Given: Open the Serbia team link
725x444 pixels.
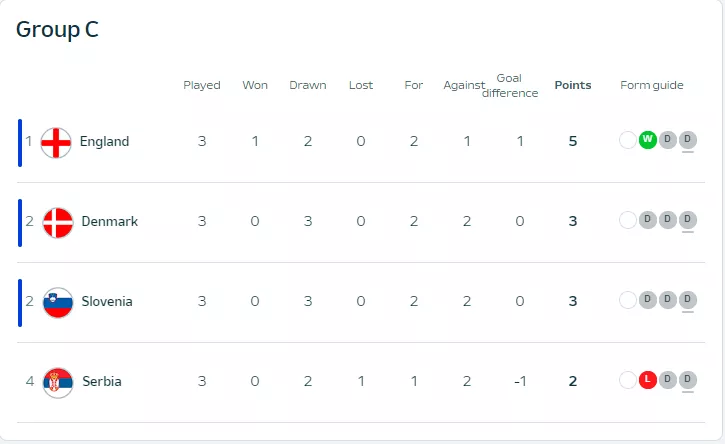Looking at the screenshot, I should coord(101,382).
